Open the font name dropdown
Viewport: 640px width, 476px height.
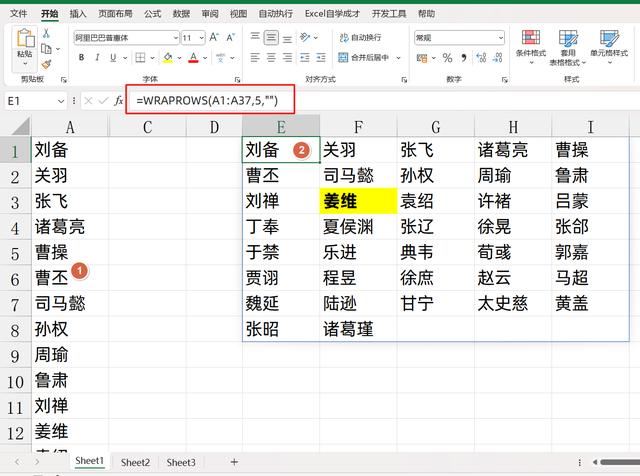175,38
